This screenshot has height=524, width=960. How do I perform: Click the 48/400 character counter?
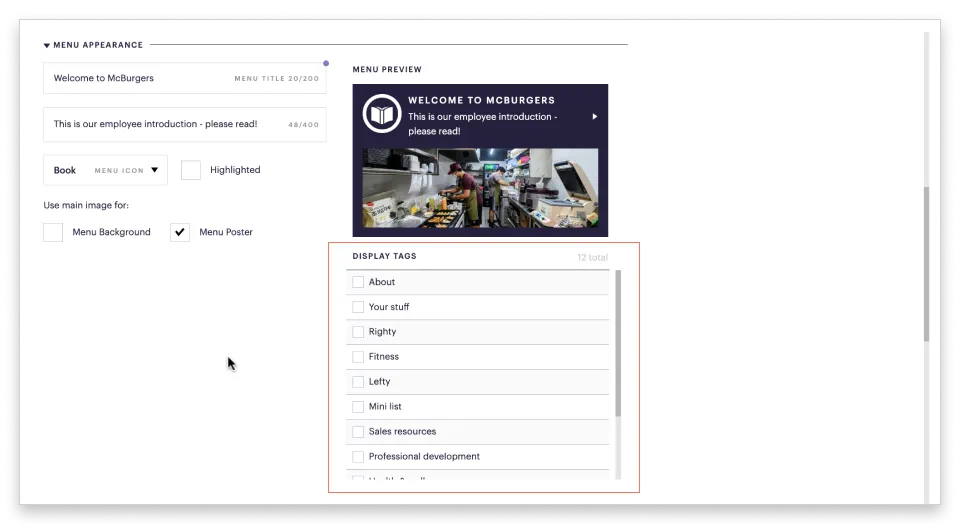coord(304,125)
